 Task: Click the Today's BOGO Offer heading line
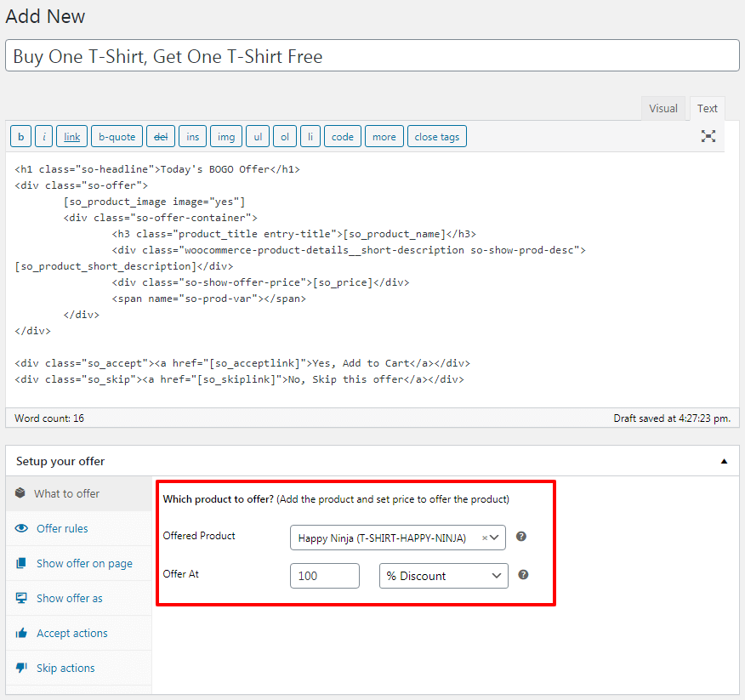click(x=157, y=169)
